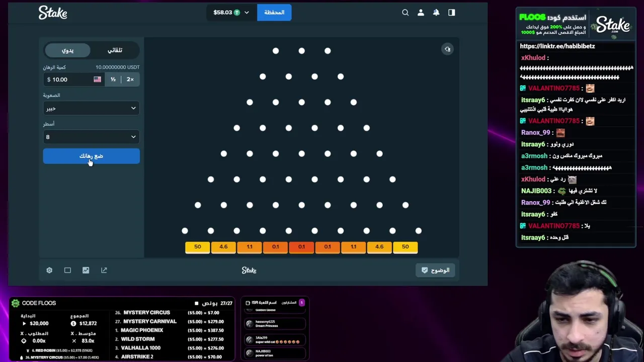Click username NAJIB003 in chat
Image resolution: width=644 pixels, height=362 pixels.
(x=536, y=191)
